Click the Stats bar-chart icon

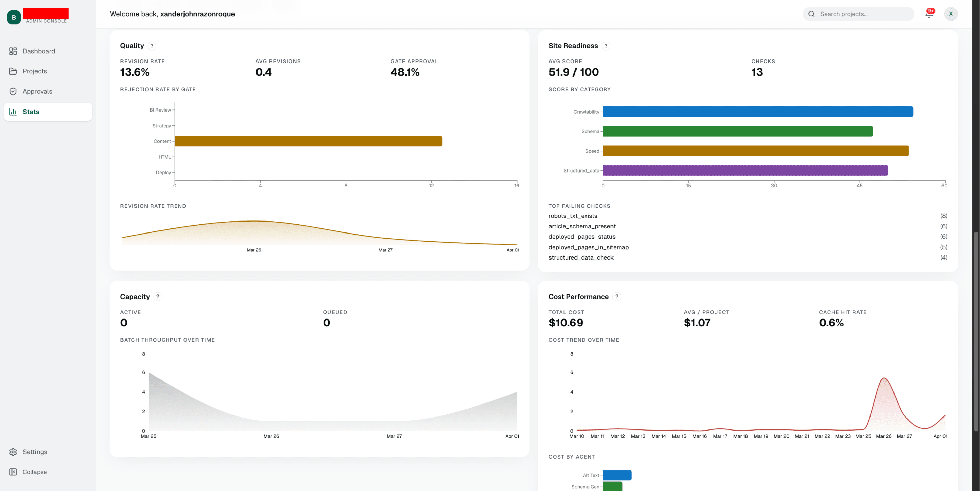click(x=13, y=112)
